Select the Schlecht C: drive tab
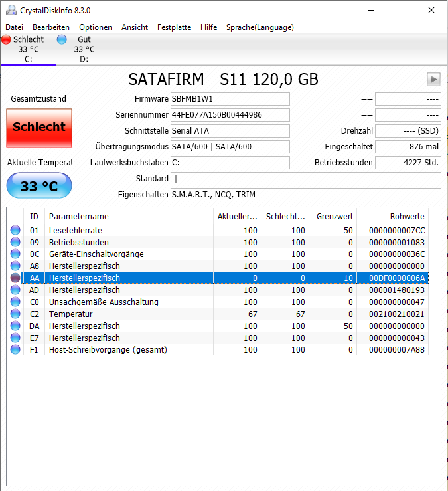Image resolution: width=448 pixels, height=491 pixels. [x=28, y=49]
